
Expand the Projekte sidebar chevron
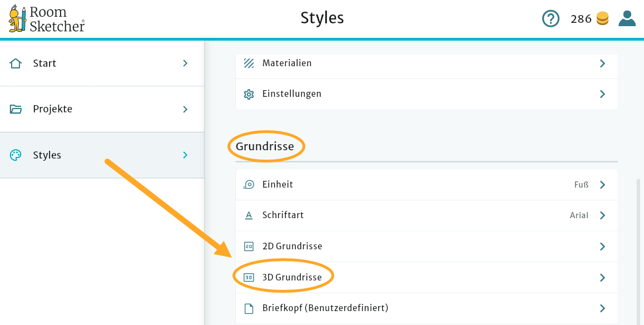pyautogui.click(x=185, y=109)
